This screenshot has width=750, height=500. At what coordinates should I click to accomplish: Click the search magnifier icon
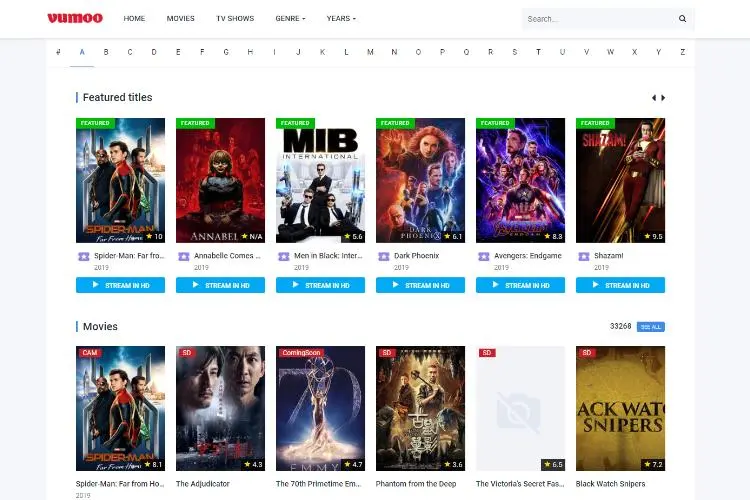tap(683, 19)
